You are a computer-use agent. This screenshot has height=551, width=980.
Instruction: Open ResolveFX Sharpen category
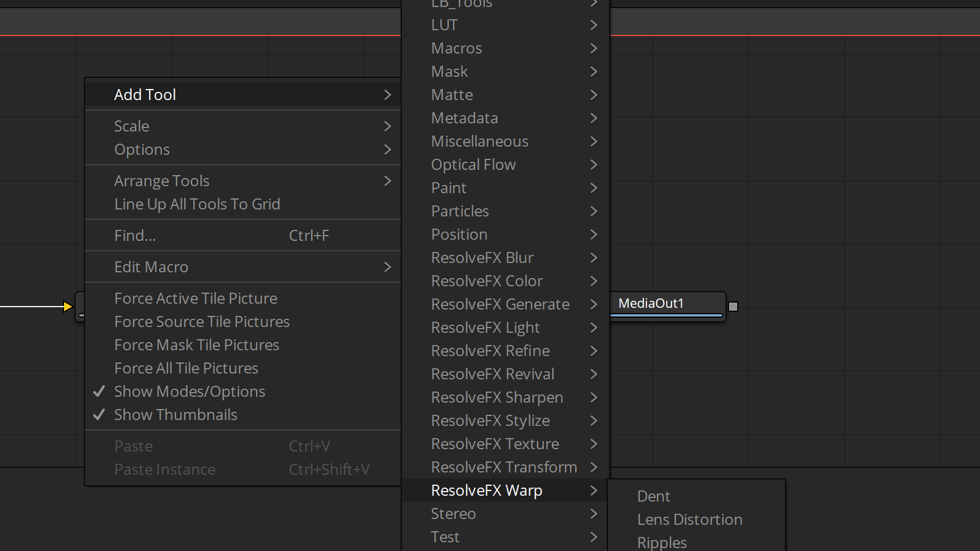point(505,397)
